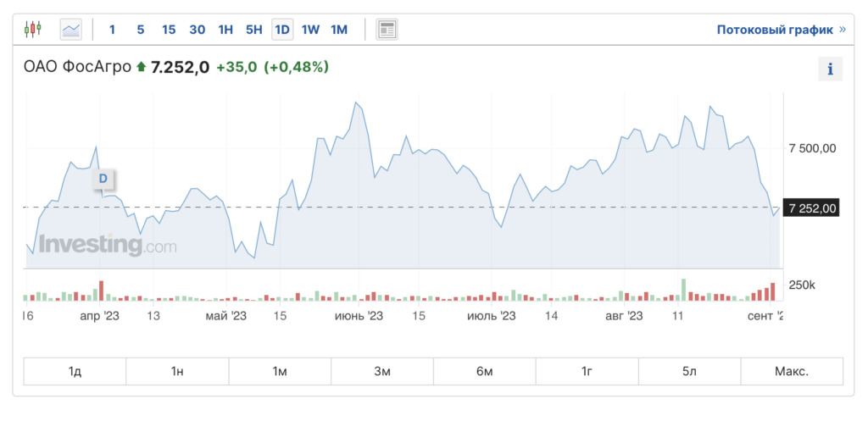The height and width of the screenshot is (421, 868).
Task: Choose the 5H interval
Action: tap(253, 30)
